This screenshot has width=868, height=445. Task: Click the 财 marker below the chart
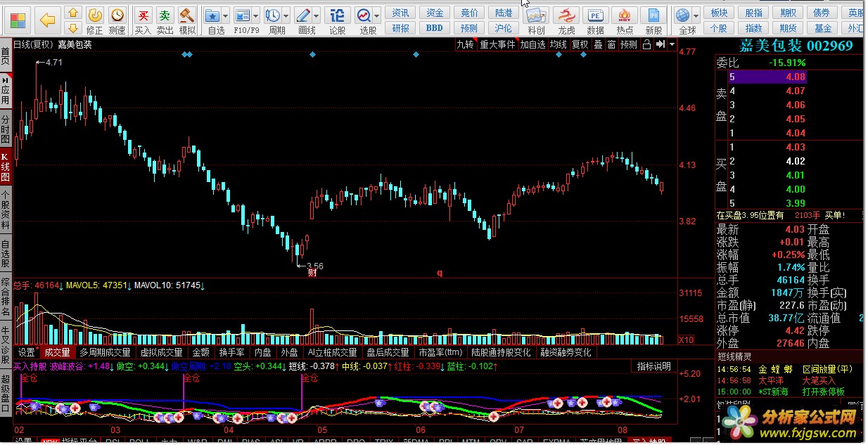click(x=313, y=273)
